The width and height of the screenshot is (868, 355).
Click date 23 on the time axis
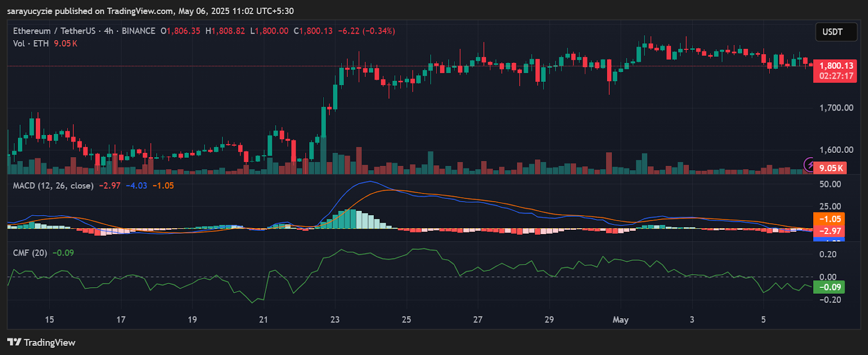point(335,320)
